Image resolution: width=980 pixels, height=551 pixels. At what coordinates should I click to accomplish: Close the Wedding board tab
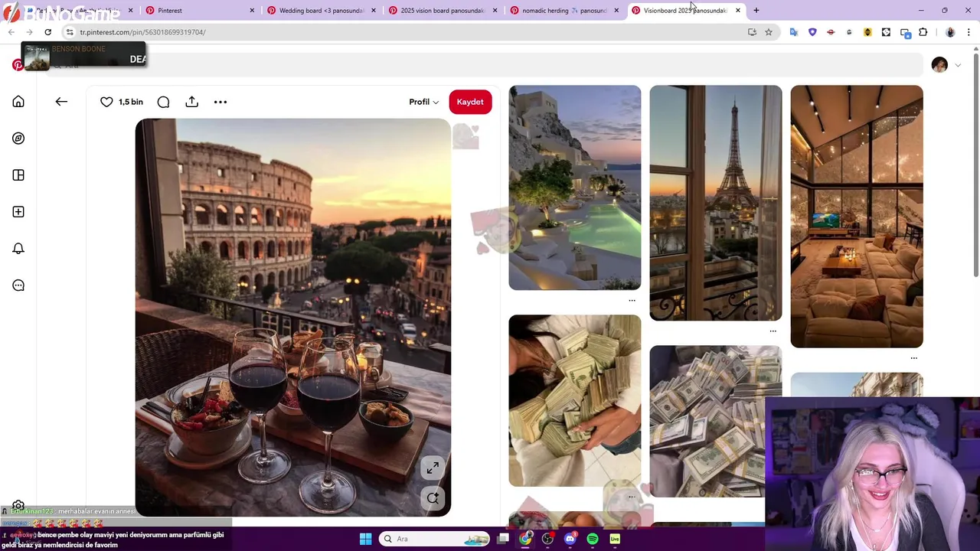click(374, 11)
